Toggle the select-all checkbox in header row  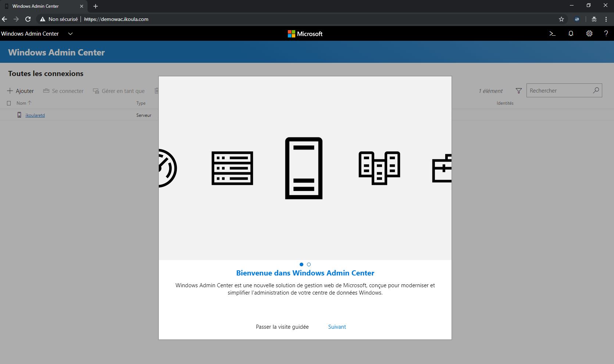tap(9, 103)
